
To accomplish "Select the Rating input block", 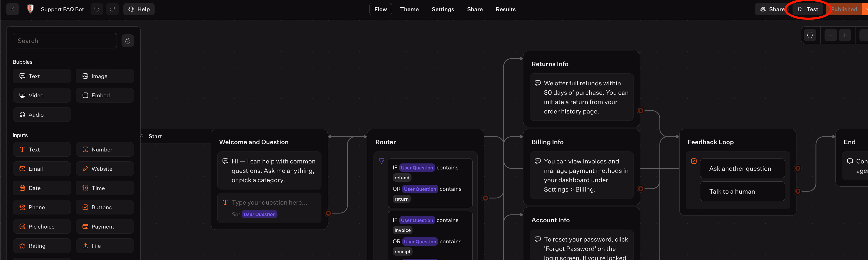I will [x=42, y=246].
